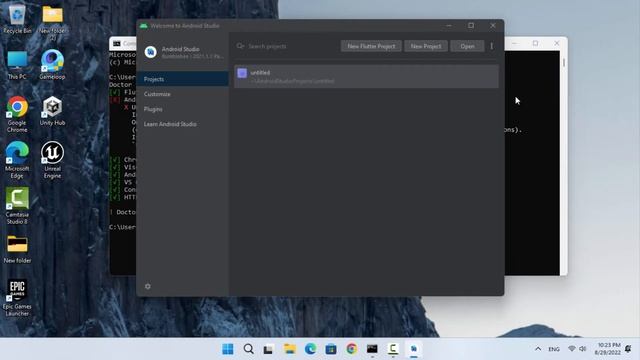Click the Open button in Android Studio
The width and height of the screenshot is (640, 360).
pos(467,46)
